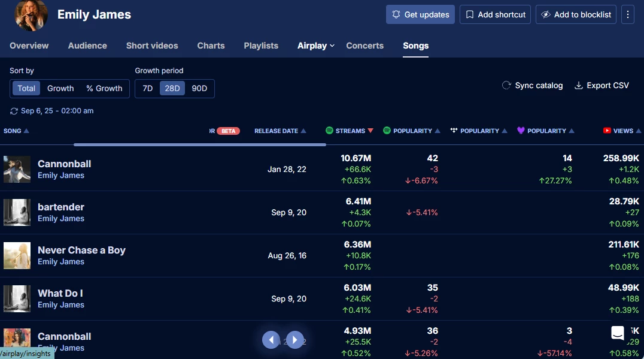Open the Charts tab
The image size is (644, 359).
pyautogui.click(x=211, y=46)
